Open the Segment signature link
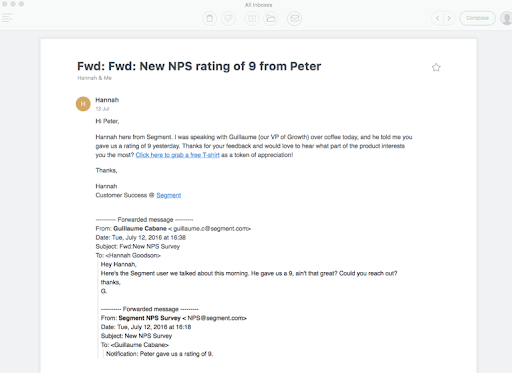Viewport: 512px width, 373px height. click(x=169, y=195)
